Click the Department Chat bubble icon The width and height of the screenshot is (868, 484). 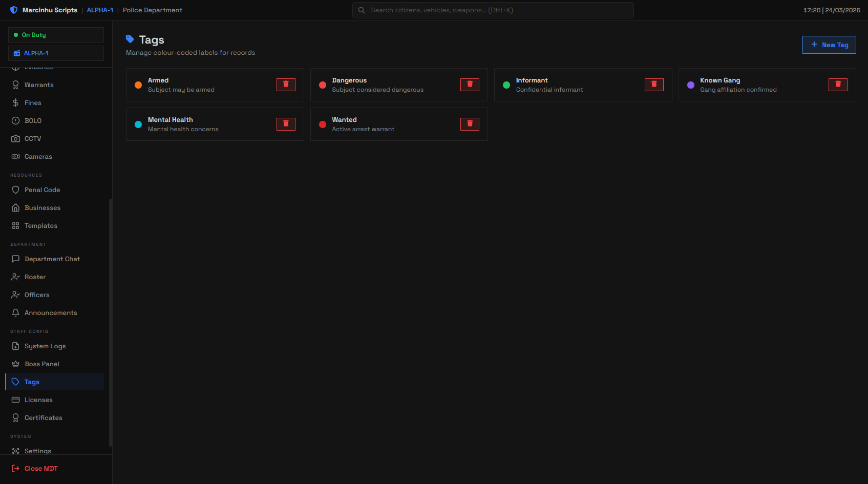point(16,259)
